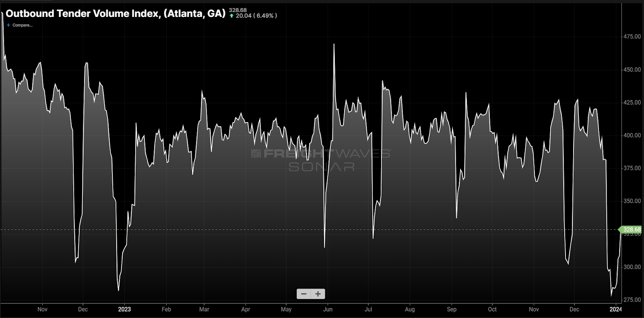Click the 425.00 y-axis label
Viewport: 644px width, 318px height.
(x=632, y=102)
